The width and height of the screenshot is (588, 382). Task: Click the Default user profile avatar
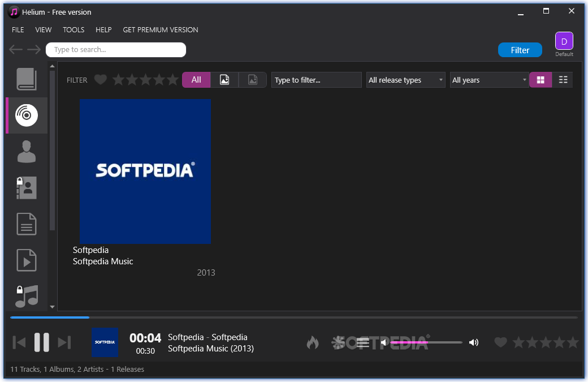click(564, 41)
